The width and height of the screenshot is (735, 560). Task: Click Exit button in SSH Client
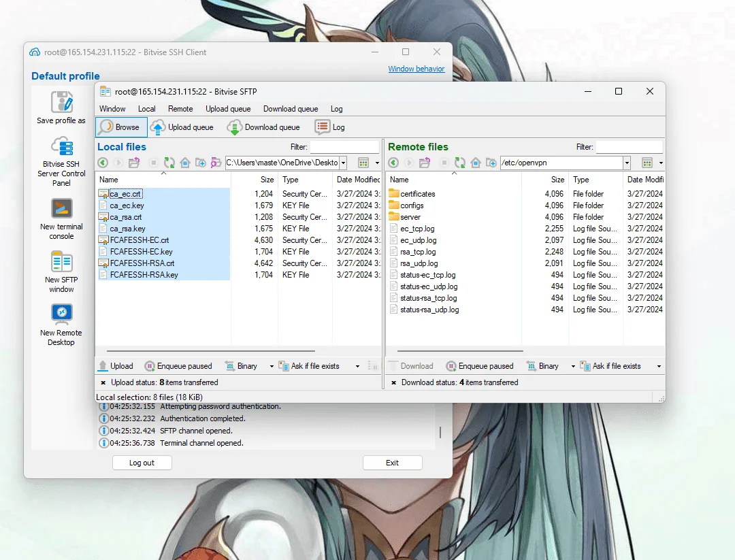coord(393,463)
